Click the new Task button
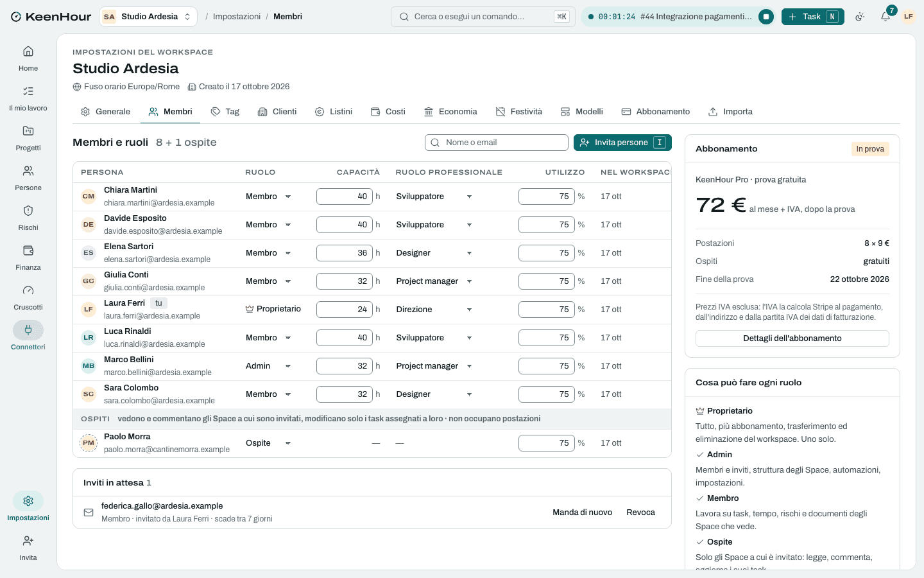The height and width of the screenshot is (578, 924). click(812, 17)
